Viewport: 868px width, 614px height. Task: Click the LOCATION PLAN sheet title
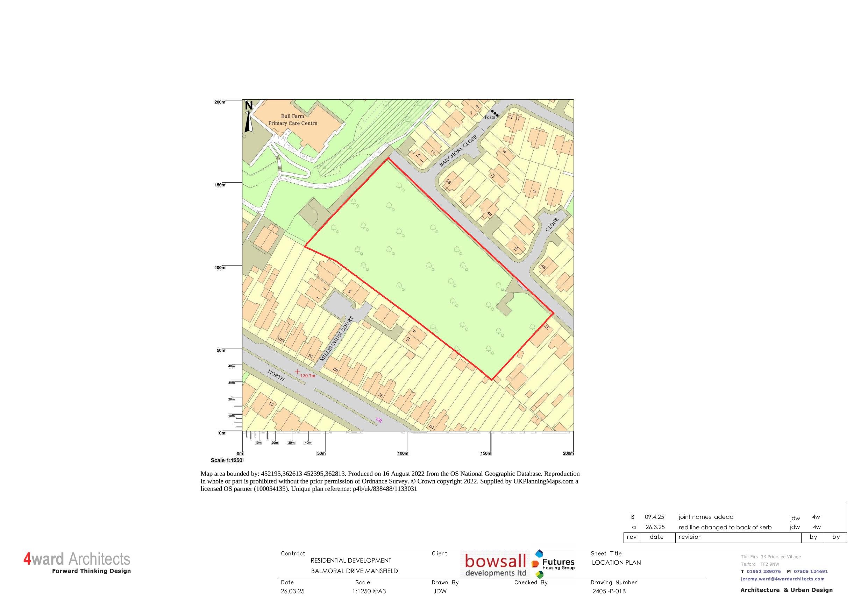pos(617,563)
